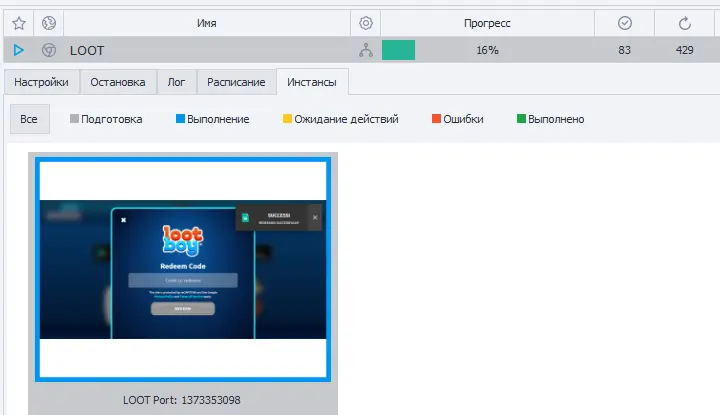
Task: Filter instances by Подготовка status
Action: point(106,119)
